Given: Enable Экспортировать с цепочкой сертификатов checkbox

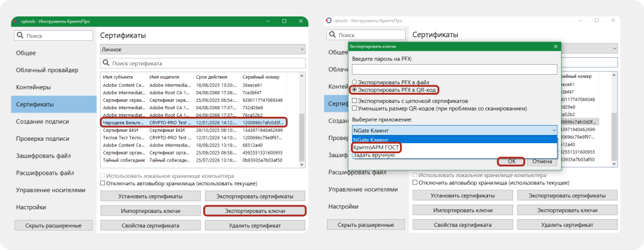Looking at the screenshot, I should [355, 101].
